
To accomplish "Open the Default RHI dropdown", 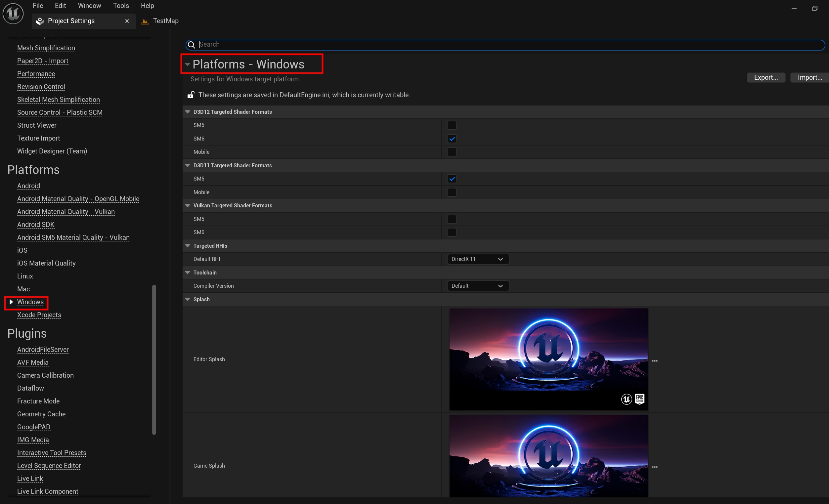I will tap(478, 259).
